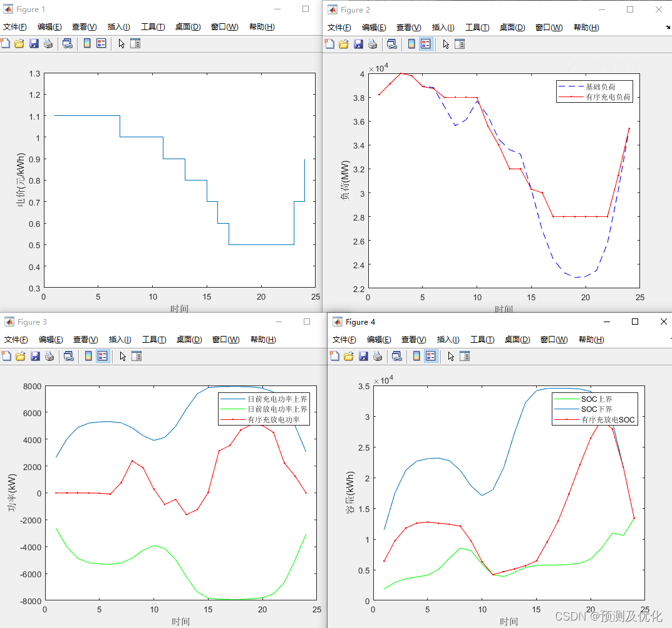The height and width of the screenshot is (628, 672).
Task: Open Property Inspector icon in Figure 1
Action: click(x=135, y=43)
